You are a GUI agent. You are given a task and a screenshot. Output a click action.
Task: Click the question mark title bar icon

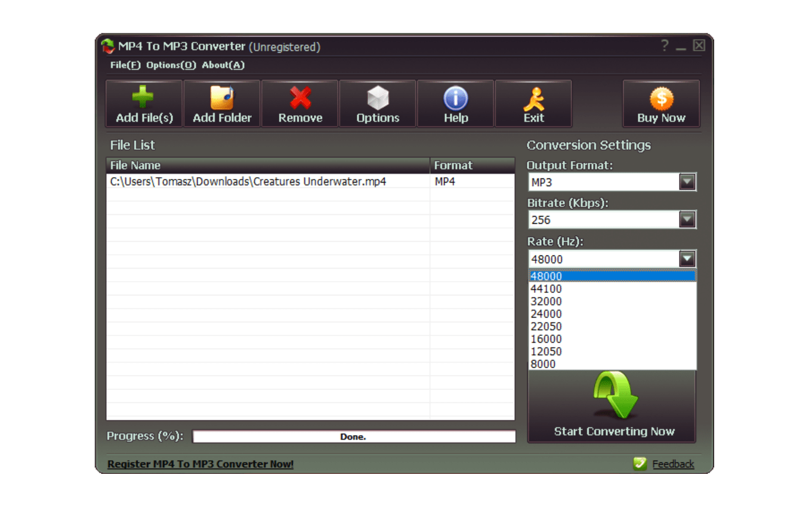coord(665,46)
